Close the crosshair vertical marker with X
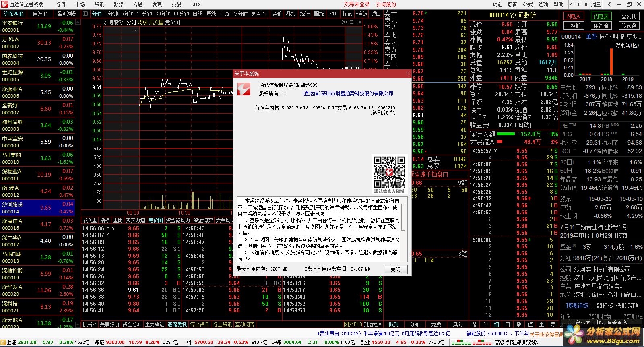 [136, 30]
